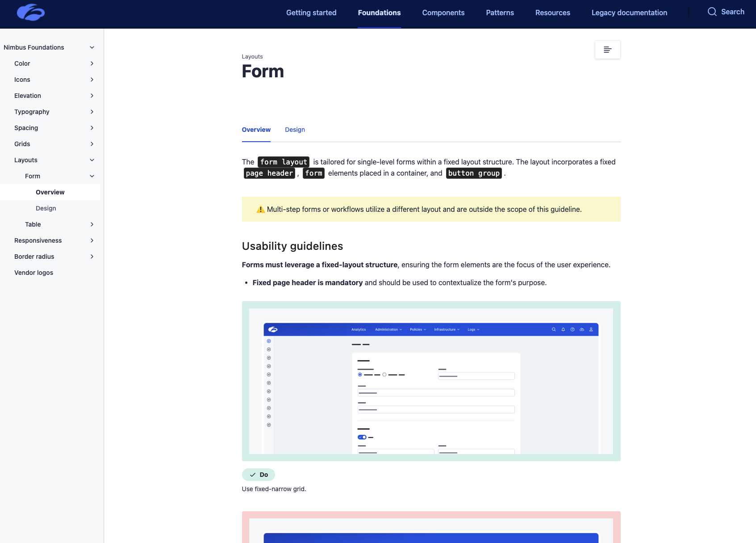The height and width of the screenshot is (543, 756).
Task: Expand the Elevation section chevron
Action: pos(92,96)
